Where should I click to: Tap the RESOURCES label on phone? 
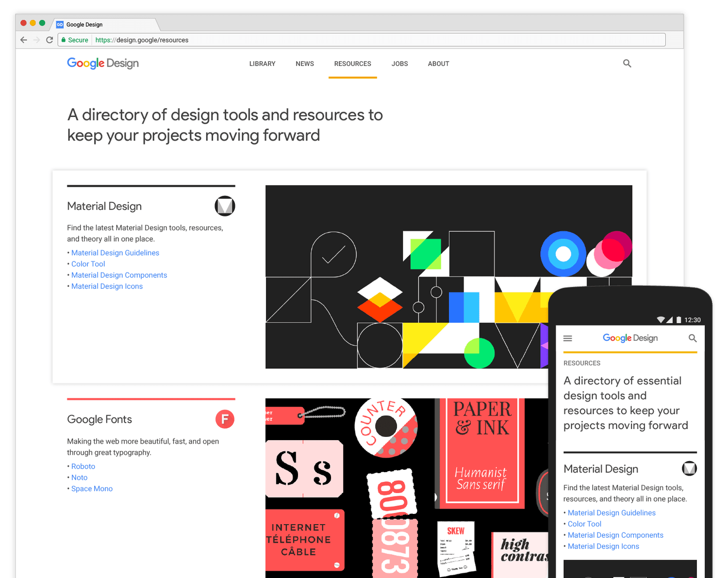click(582, 363)
